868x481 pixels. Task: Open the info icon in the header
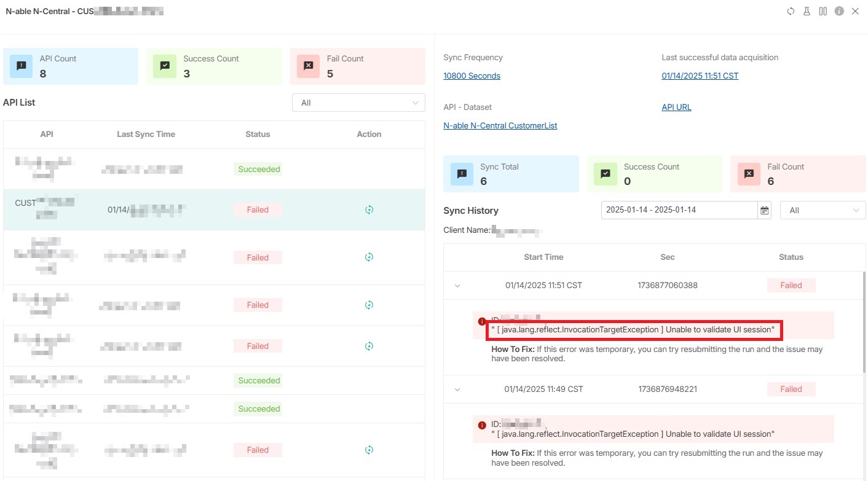839,12
